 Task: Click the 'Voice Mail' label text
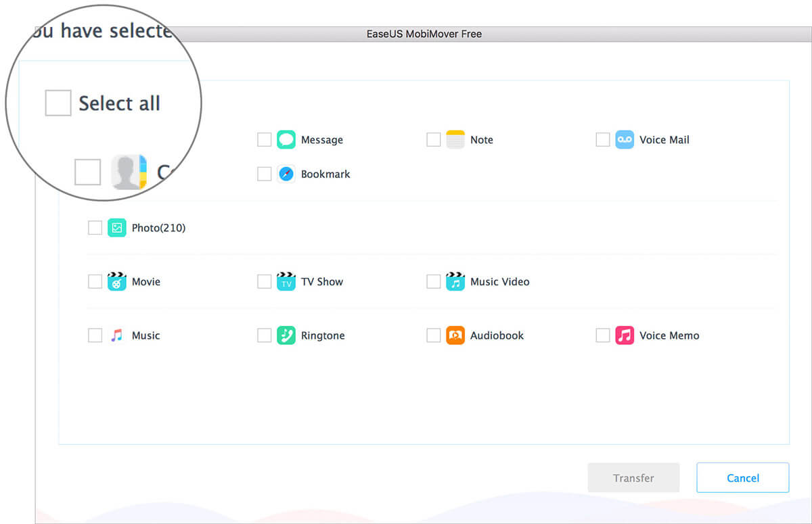(664, 140)
